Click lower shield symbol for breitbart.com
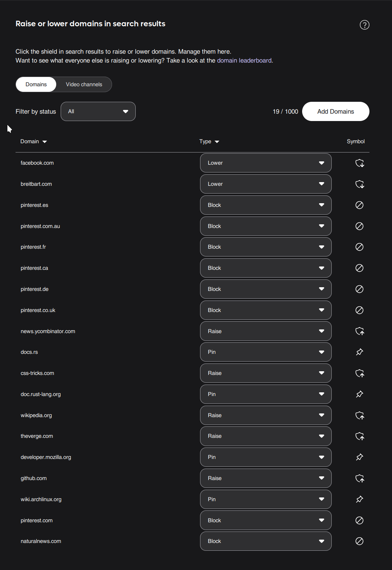392x570 pixels. tap(360, 184)
